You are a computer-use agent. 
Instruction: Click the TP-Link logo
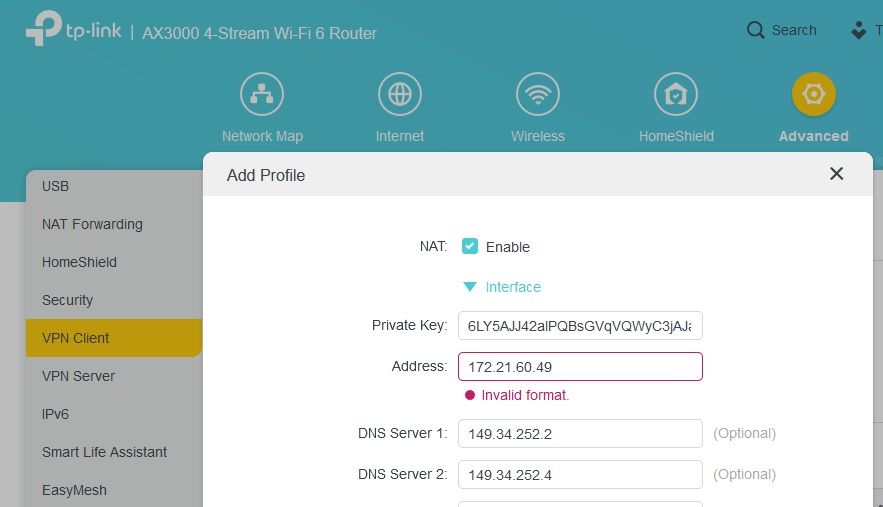pyautogui.click(x=73, y=31)
